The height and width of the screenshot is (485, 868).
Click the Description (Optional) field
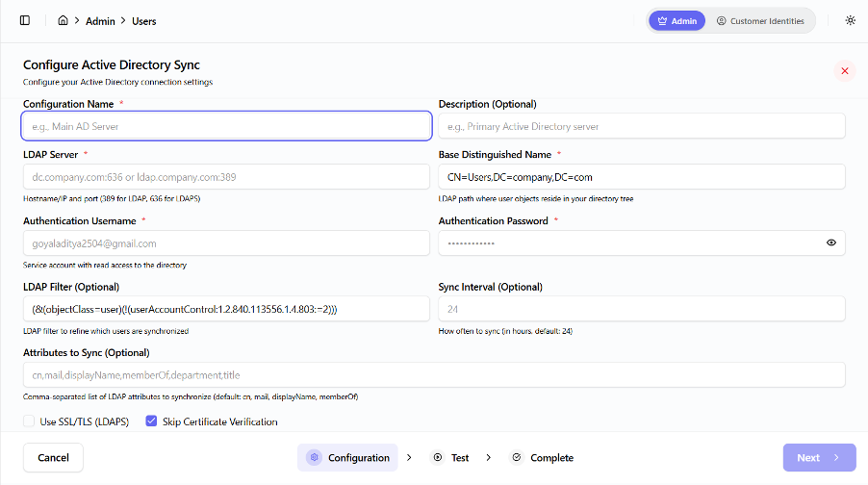click(642, 126)
